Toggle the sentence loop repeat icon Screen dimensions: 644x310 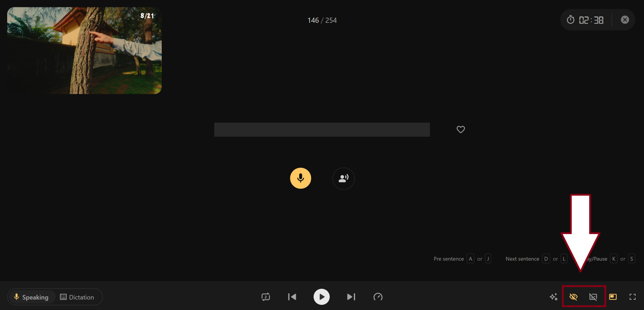click(266, 297)
